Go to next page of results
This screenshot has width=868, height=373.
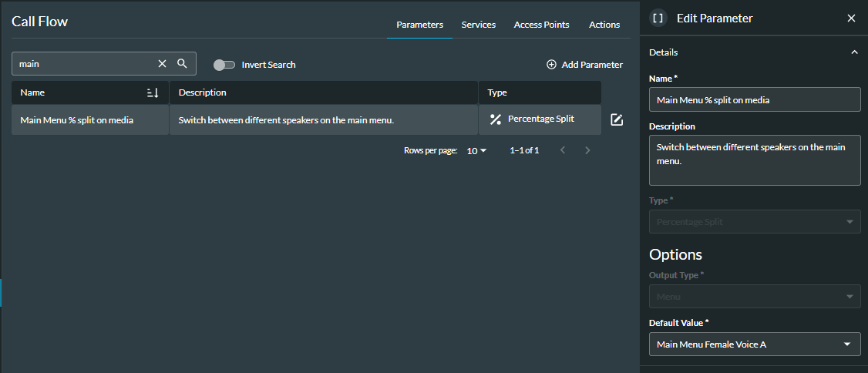click(x=587, y=150)
